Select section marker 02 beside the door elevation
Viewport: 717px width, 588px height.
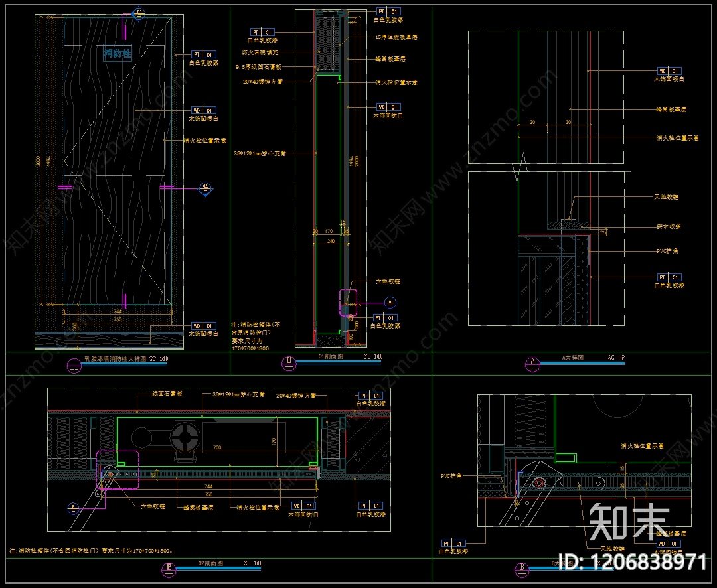205,188
